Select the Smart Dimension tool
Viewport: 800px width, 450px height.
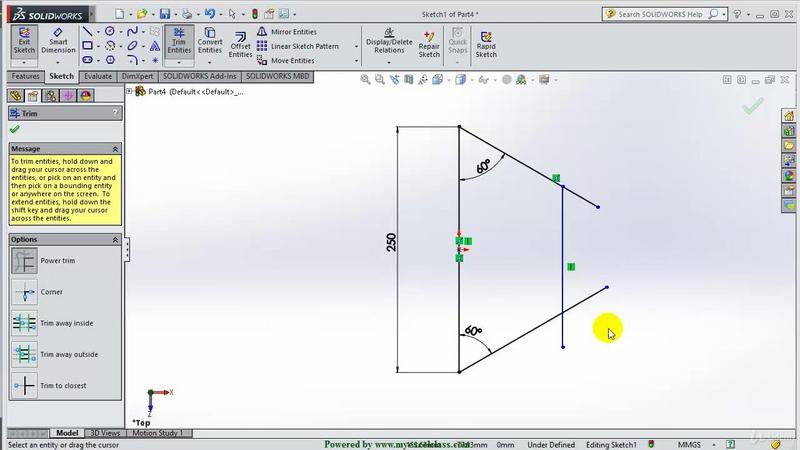(58, 41)
